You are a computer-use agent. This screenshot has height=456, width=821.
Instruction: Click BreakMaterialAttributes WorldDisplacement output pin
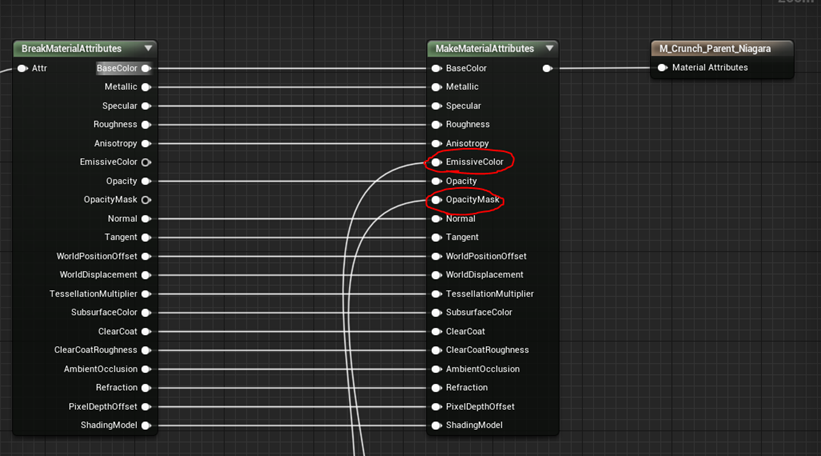pos(147,275)
